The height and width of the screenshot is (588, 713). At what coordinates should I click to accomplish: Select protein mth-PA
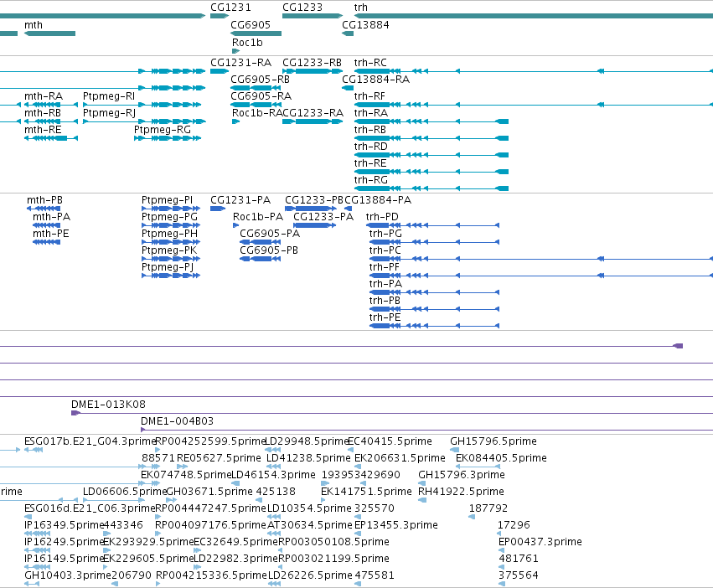tap(46, 225)
